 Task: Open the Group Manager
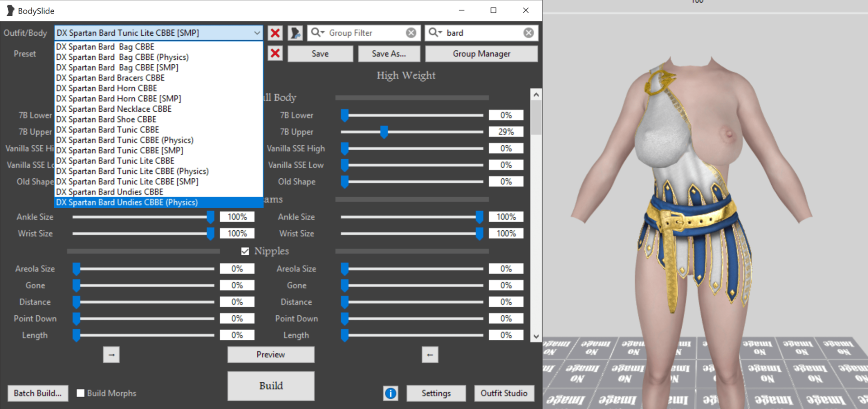[x=481, y=53]
